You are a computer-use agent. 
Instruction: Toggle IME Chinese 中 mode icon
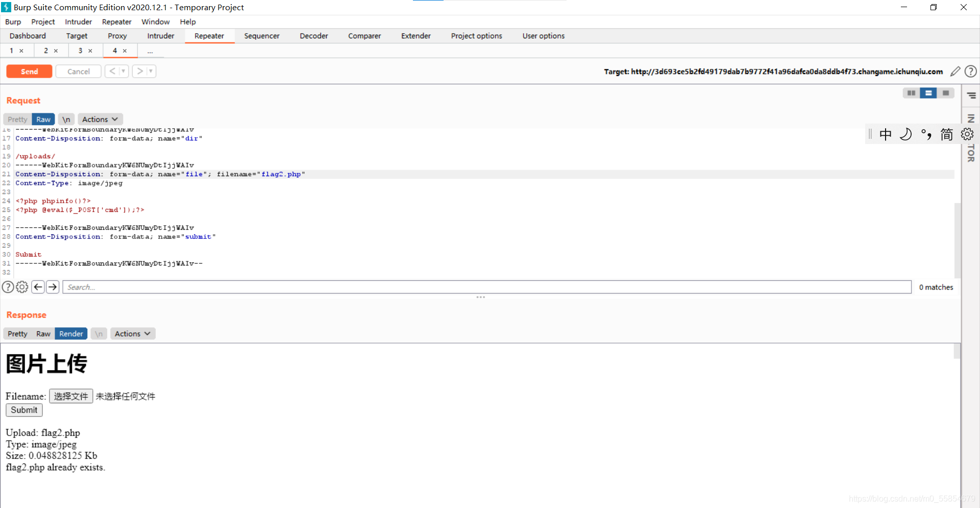886,134
